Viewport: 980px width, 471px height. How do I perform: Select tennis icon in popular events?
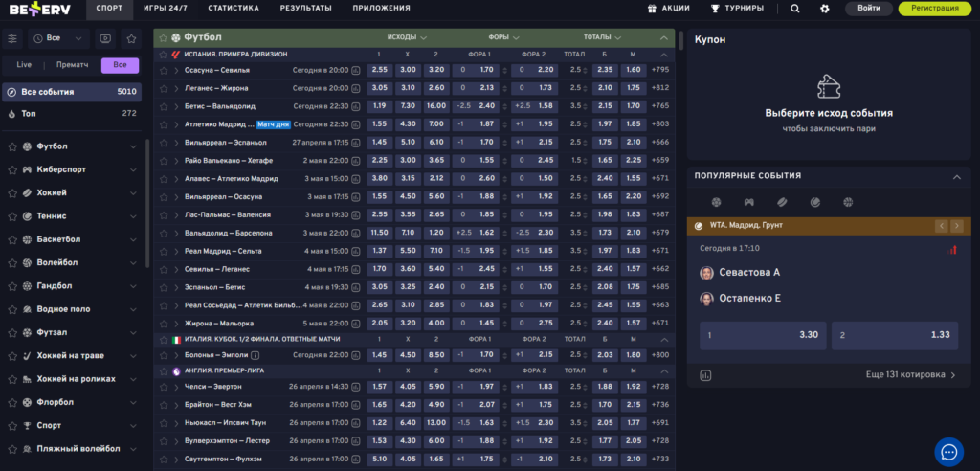815,202
